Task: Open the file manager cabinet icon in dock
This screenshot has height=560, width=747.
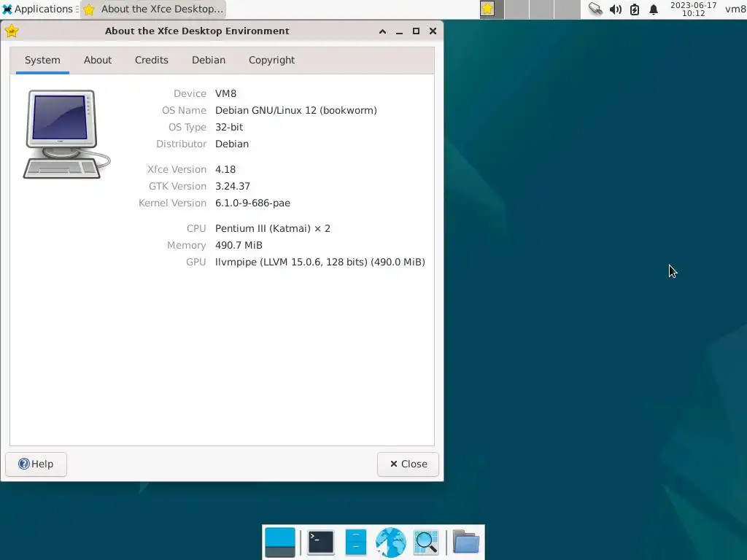Action: pyautogui.click(x=356, y=542)
